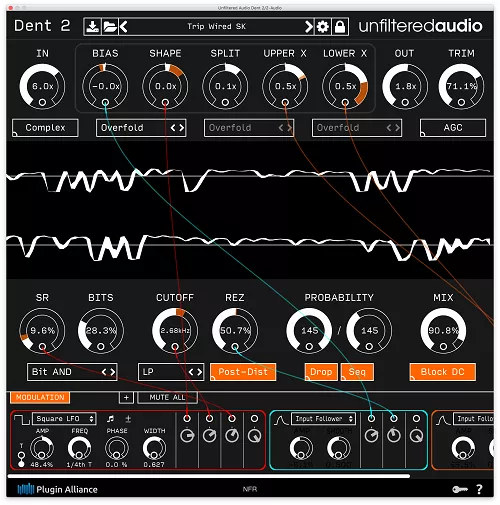The image size is (500, 505).
Task: Open the preset folder browser icon
Action: (110, 26)
